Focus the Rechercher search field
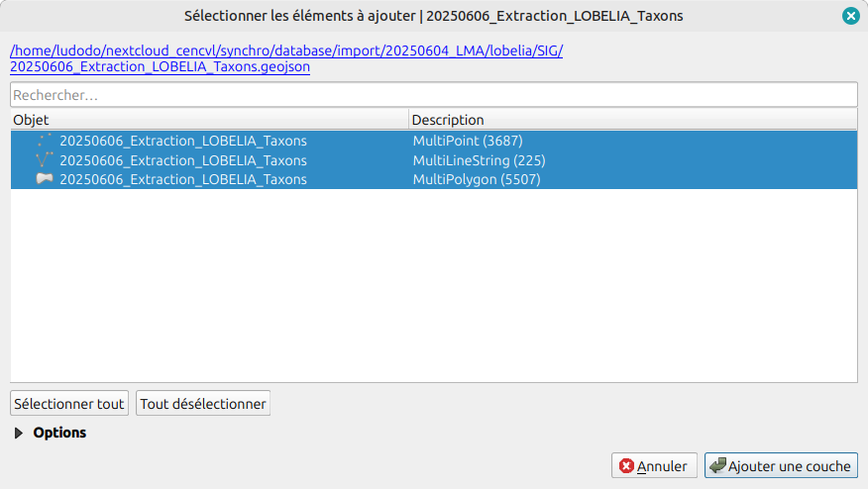This screenshot has height=489, width=868. click(x=433, y=95)
